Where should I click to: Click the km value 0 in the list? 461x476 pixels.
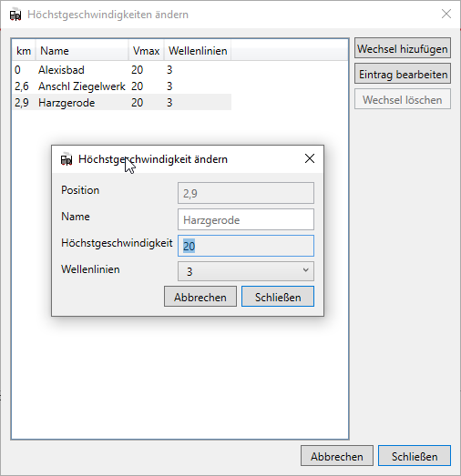[17, 70]
